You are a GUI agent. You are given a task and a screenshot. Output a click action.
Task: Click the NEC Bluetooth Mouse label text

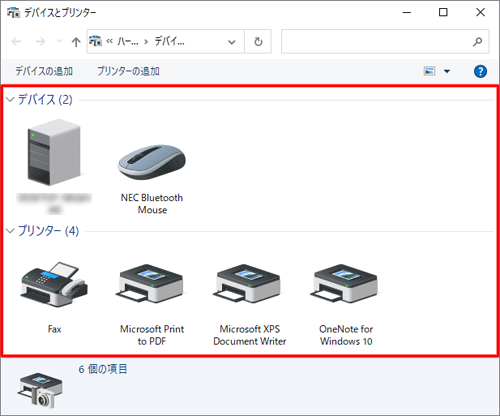(152, 204)
